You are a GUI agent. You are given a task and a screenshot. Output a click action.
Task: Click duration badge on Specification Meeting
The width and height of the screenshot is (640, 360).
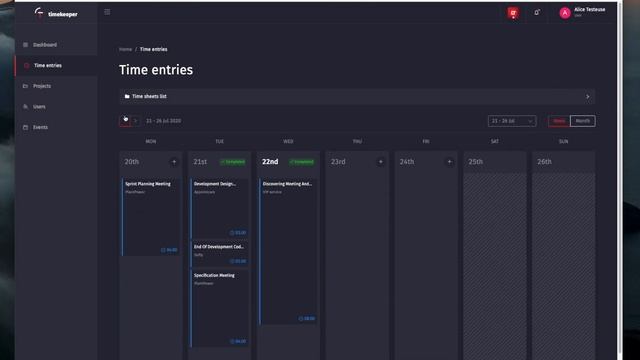point(238,341)
